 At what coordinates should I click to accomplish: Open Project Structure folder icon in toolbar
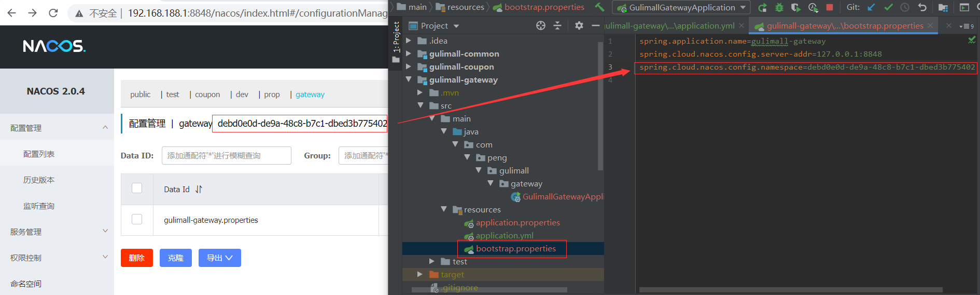943,7
